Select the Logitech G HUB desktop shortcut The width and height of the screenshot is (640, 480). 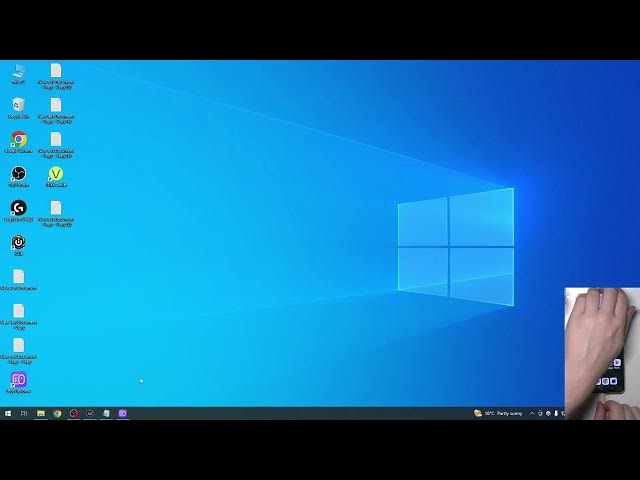18,211
